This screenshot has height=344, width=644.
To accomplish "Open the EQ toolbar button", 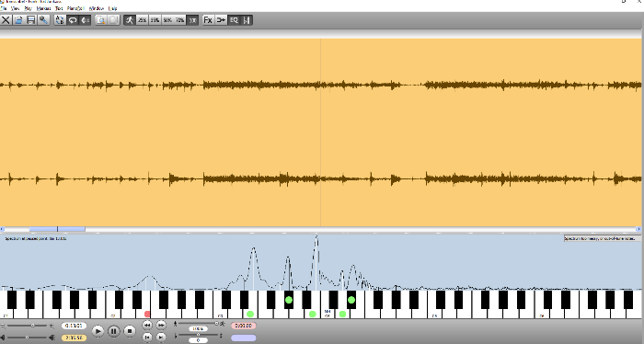I will (x=234, y=20).
